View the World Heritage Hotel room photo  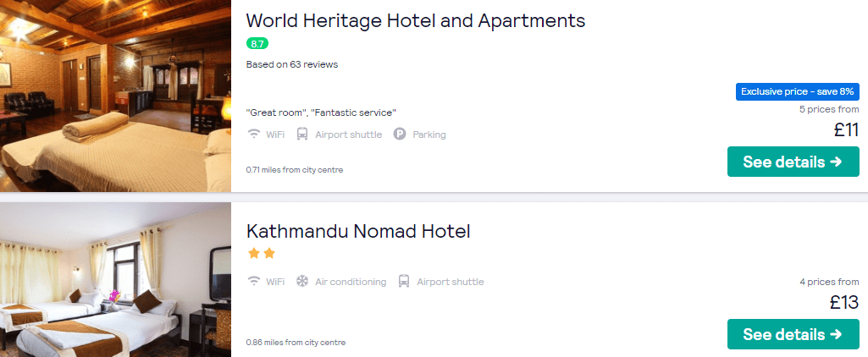coord(116,96)
